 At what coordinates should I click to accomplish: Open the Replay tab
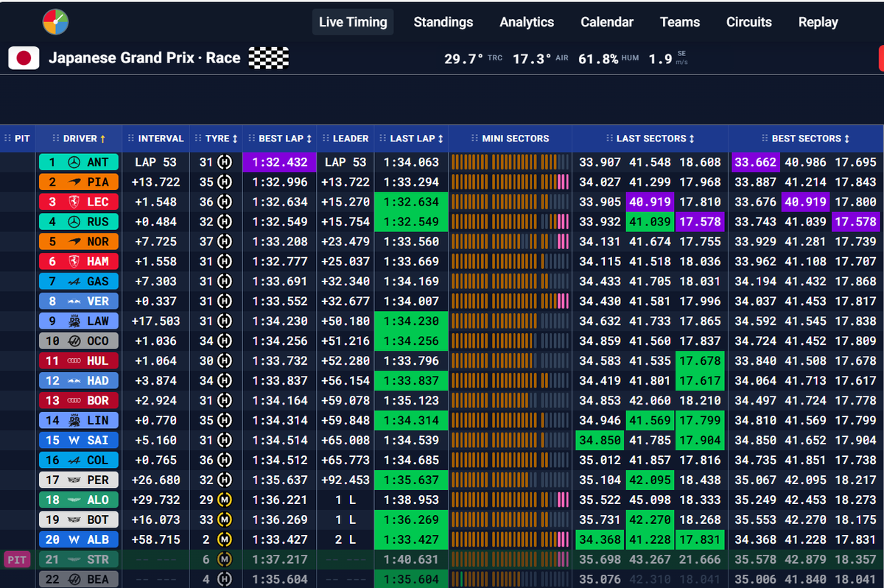tap(818, 22)
